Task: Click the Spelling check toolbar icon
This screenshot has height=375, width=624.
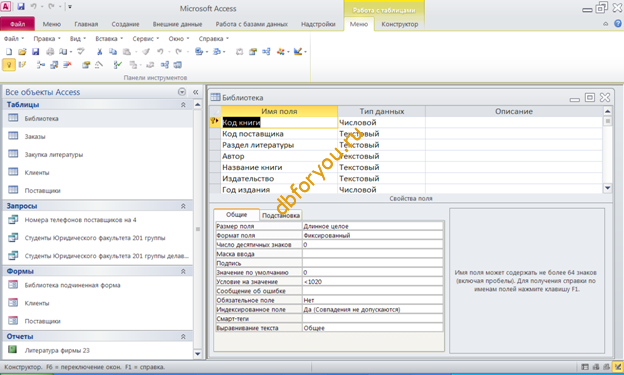Action: click(x=81, y=52)
